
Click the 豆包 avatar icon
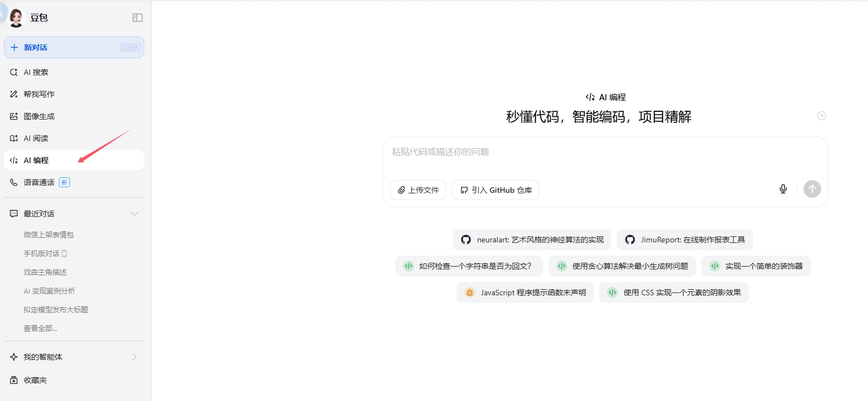tap(16, 18)
